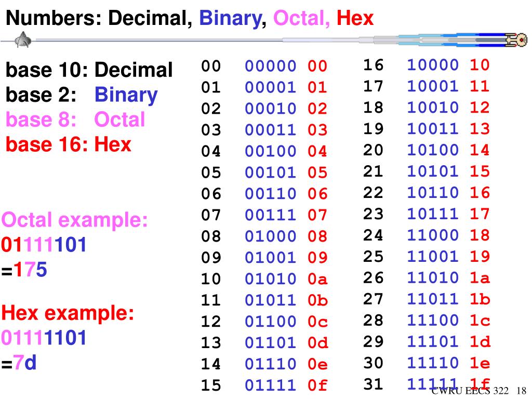Click the pink "base 8: Octal" line
The width and height of the screenshot is (532, 399).
(x=75, y=119)
